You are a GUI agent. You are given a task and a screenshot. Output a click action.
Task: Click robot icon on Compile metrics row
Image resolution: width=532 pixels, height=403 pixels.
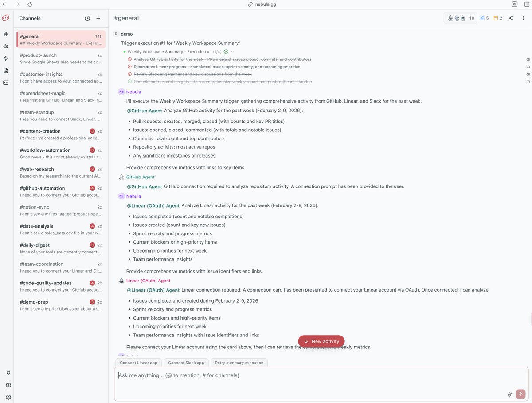click(x=528, y=82)
